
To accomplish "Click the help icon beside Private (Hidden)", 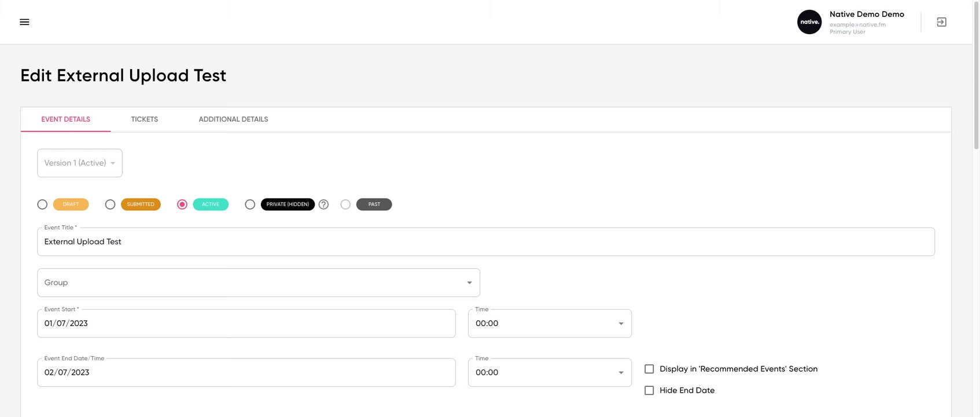I will pos(324,204).
